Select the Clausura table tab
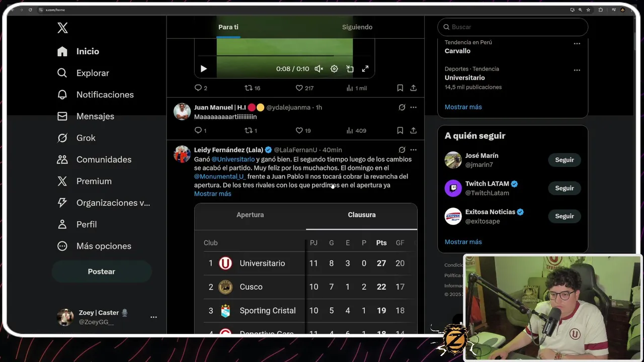This screenshot has height=362, width=644. tap(362, 215)
